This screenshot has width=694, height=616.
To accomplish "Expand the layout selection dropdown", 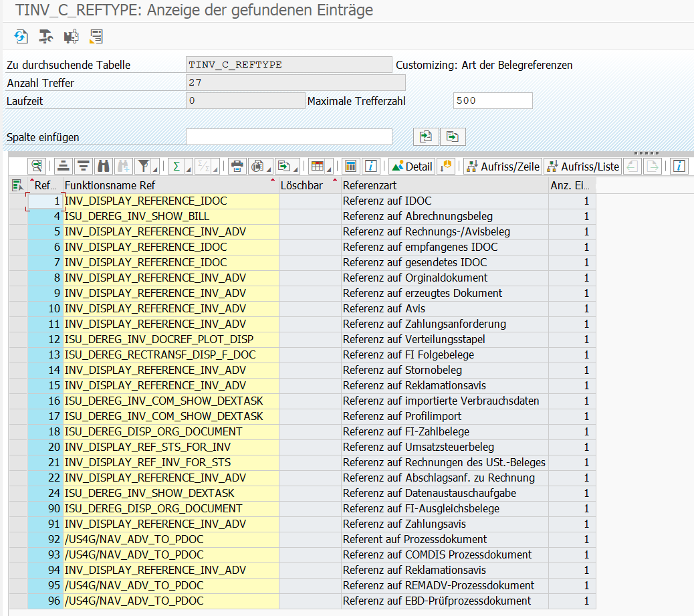I will pyautogui.click(x=330, y=167).
